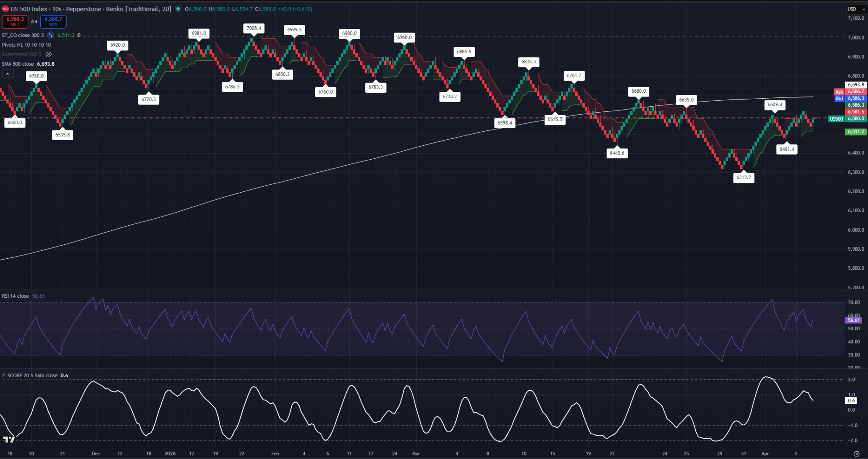Click the 6786.3 pivot label
This screenshot has height=459, width=868.
(x=232, y=87)
